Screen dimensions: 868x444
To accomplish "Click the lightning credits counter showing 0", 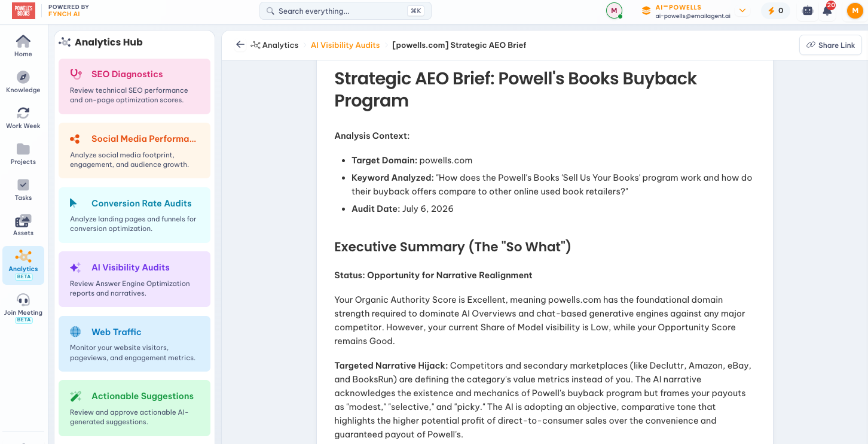I will pyautogui.click(x=775, y=11).
